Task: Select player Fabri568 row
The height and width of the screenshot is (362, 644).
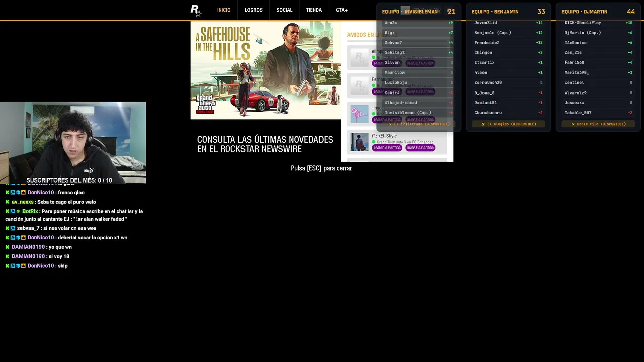Action: (599, 63)
